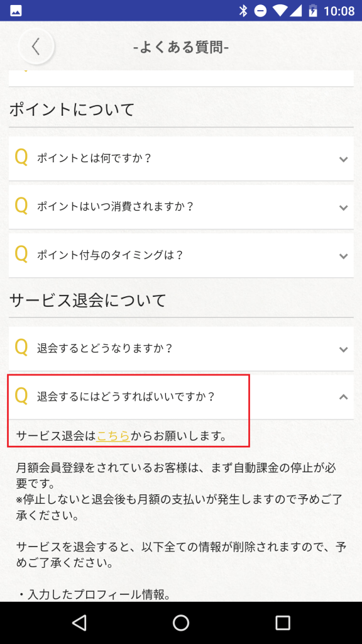Tap the image notification icon

pos(16,11)
